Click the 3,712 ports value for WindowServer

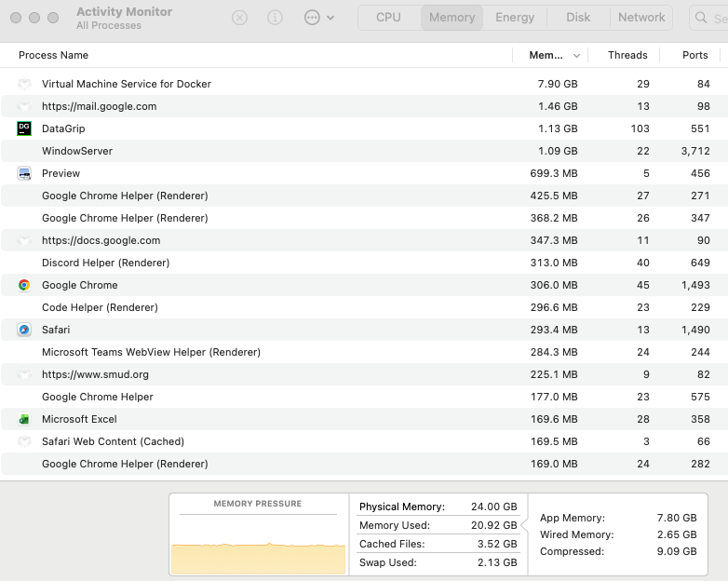(695, 151)
